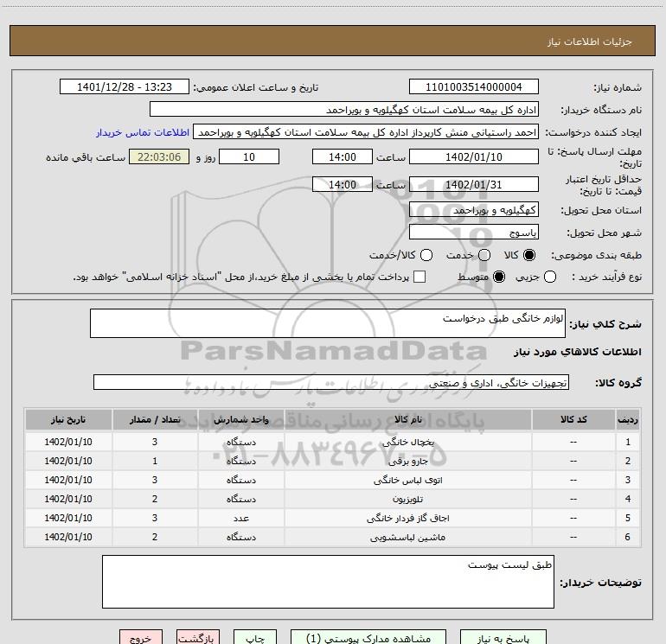
Task: Click the تاریخ نیاز column header
Action: (68, 419)
